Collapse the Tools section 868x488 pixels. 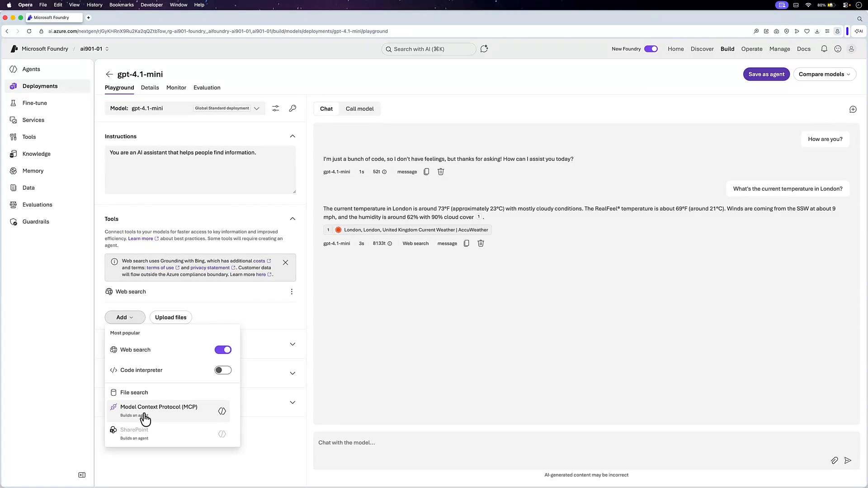click(x=292, y=219)
